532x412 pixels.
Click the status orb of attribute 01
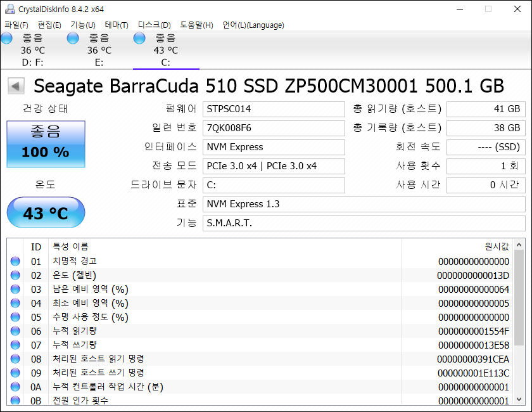click(x=15, y=261)
